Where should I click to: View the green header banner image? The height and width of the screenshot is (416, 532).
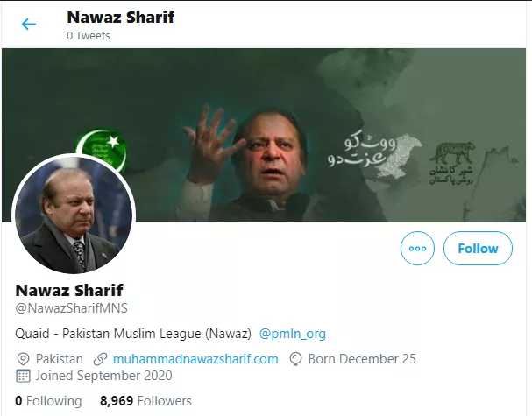(x=264, y=135)
